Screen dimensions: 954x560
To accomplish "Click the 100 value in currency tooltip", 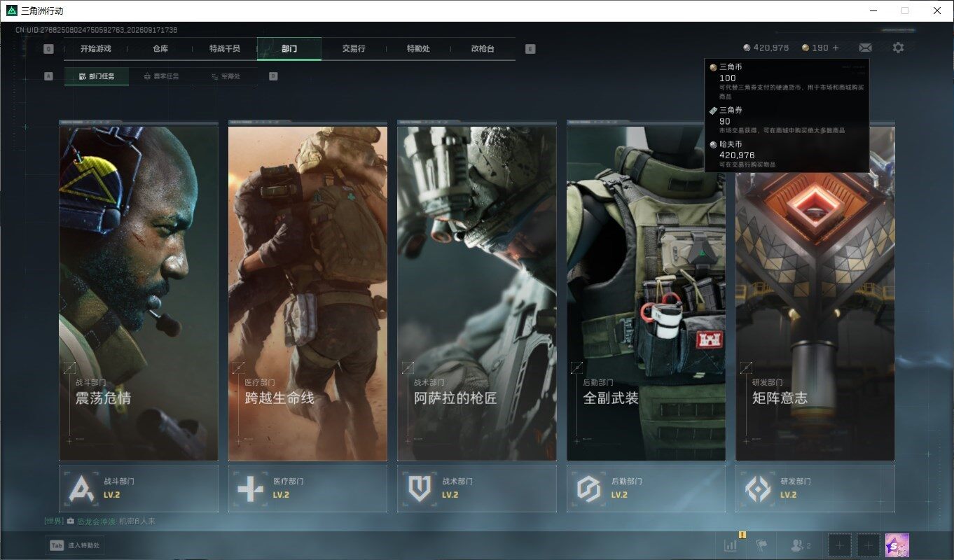I will point(728,78).
